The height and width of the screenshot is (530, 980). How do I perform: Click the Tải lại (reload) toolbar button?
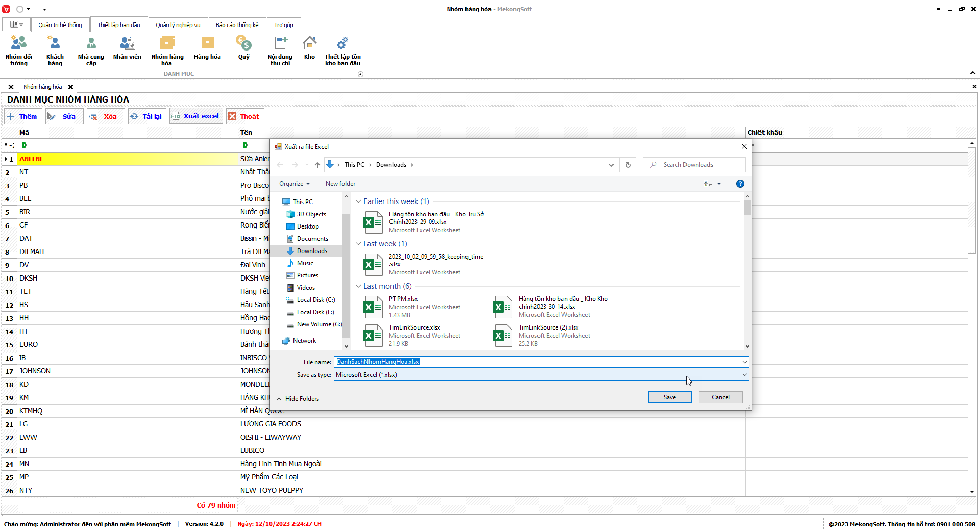(147, 116)
